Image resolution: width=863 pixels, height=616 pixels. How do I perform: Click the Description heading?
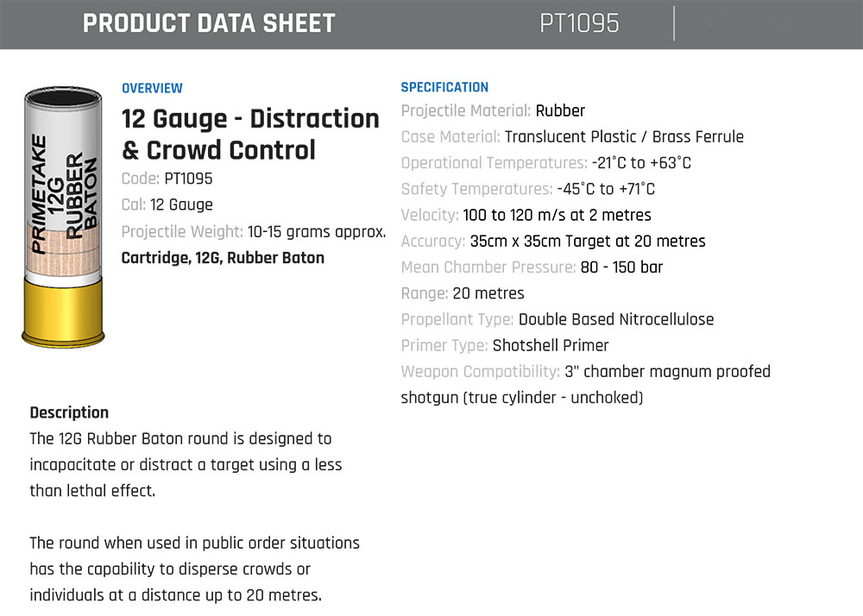pyautogui.click(x=69, y=412)
